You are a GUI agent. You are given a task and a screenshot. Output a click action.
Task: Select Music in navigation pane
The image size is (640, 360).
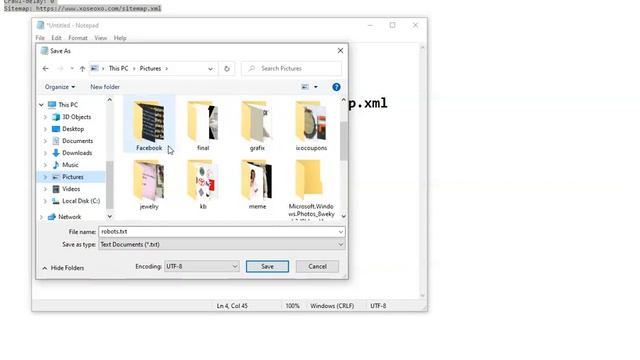coord(70,165)
